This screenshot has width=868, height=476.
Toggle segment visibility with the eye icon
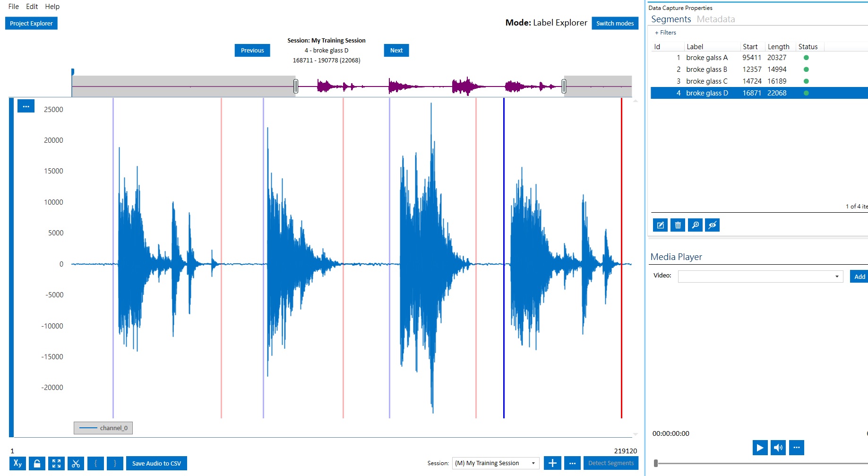pyautogui.click(x=713, y=225)
